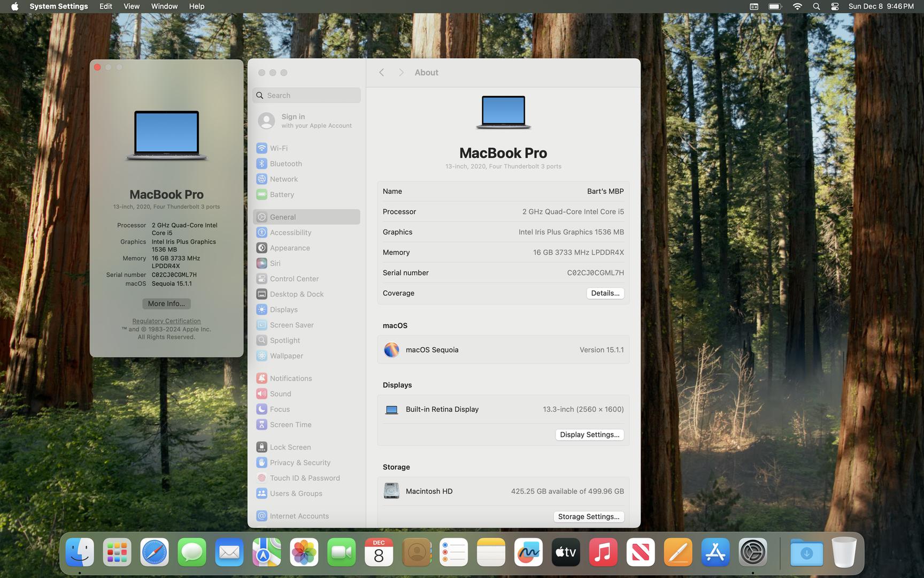This screenshot has width=924, height=578.
Task: Select Touch ID & Password
Action: 306,478
